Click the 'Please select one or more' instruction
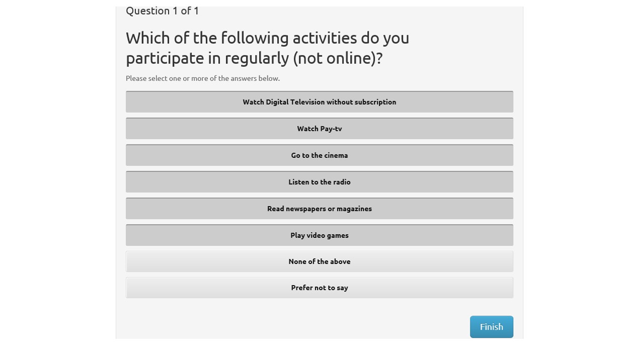The image size is (644, 362). 203,78
